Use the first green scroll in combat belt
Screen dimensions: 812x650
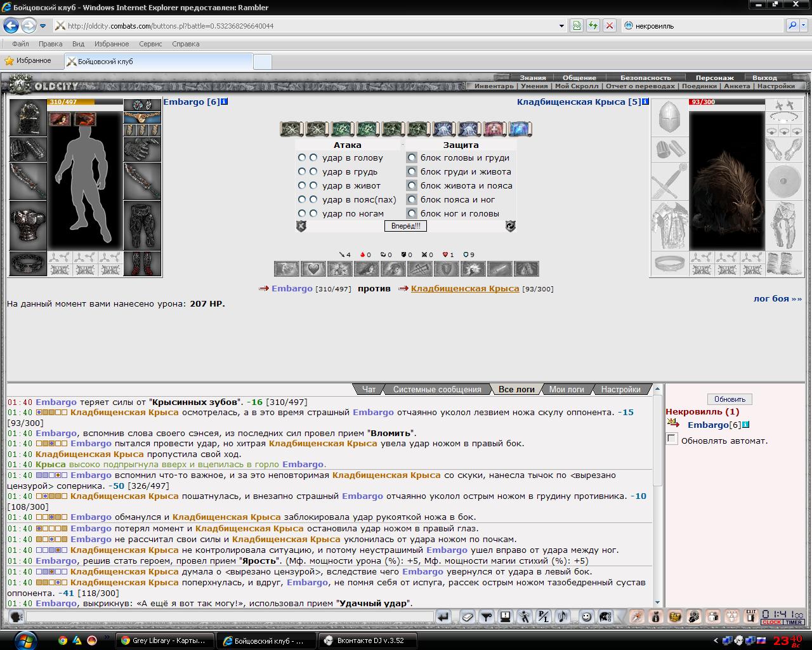click(343, 129)
